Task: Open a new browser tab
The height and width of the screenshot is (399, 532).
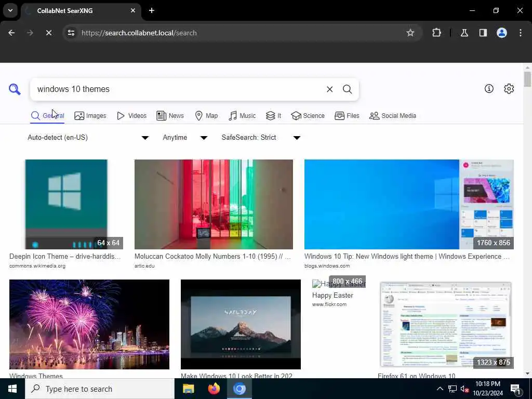Action: [x=152, y=10]
